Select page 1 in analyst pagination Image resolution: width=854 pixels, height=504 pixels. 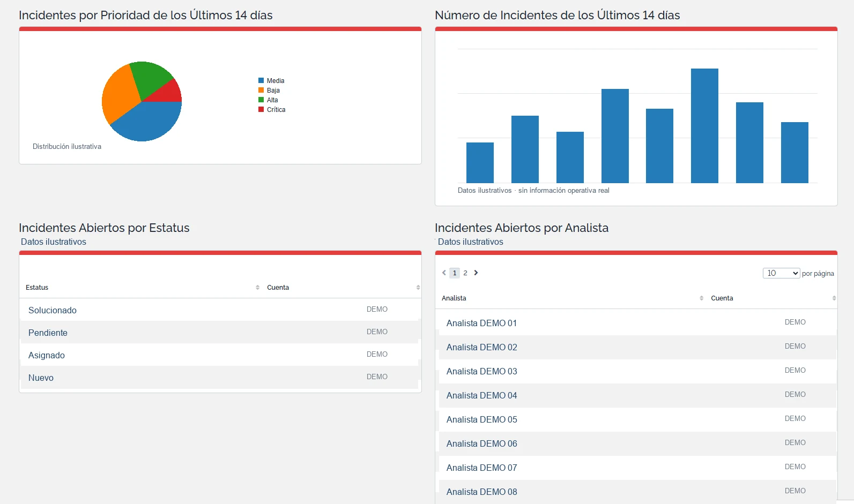455,273
